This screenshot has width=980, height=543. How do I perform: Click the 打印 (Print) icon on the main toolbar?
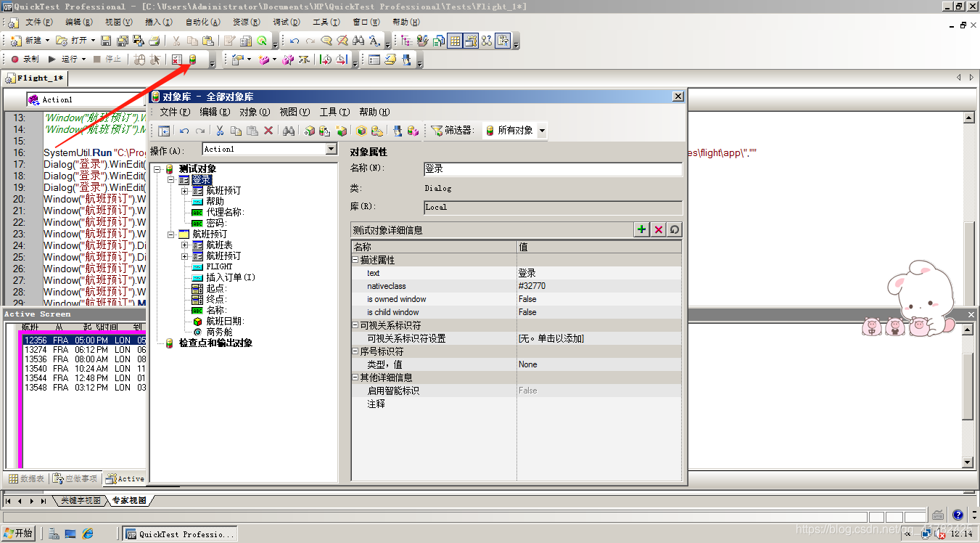point(156,41)
